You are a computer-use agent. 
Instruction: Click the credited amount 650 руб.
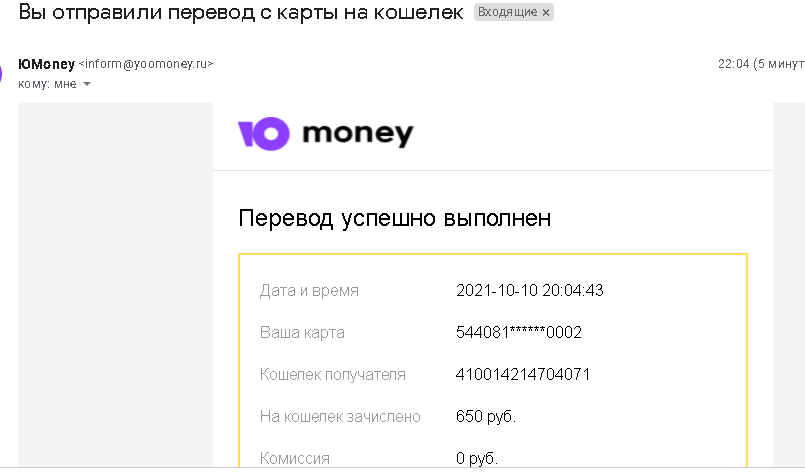tap(486, 416)
